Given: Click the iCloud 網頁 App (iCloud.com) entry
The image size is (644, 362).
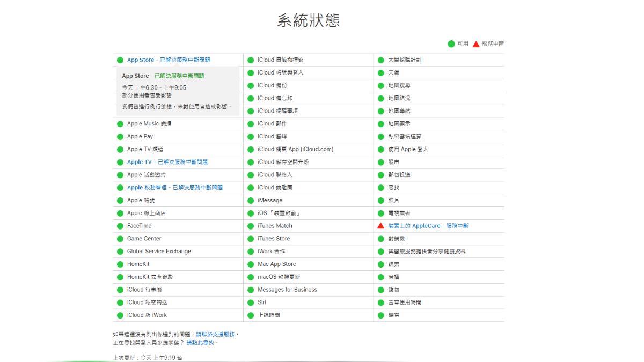Looking at the screenshot, I should tap(295, 150).
